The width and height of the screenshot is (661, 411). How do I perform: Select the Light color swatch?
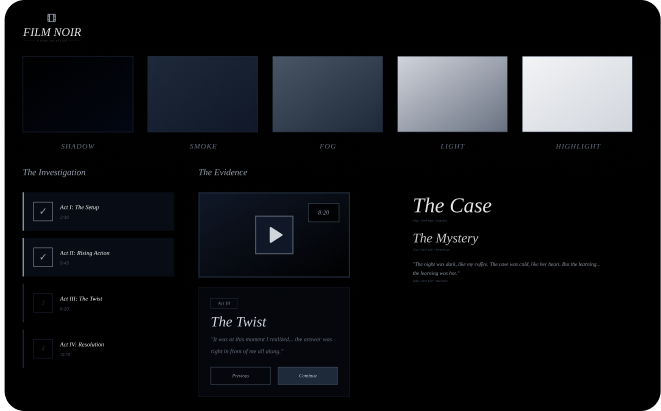pyautogui.click(x=452, y=94)
